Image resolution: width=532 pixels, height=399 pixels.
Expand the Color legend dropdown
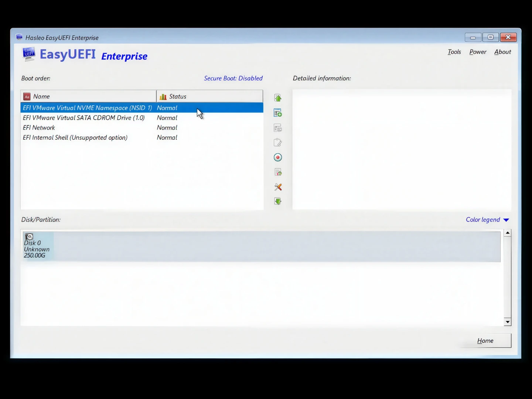point(487,219)
